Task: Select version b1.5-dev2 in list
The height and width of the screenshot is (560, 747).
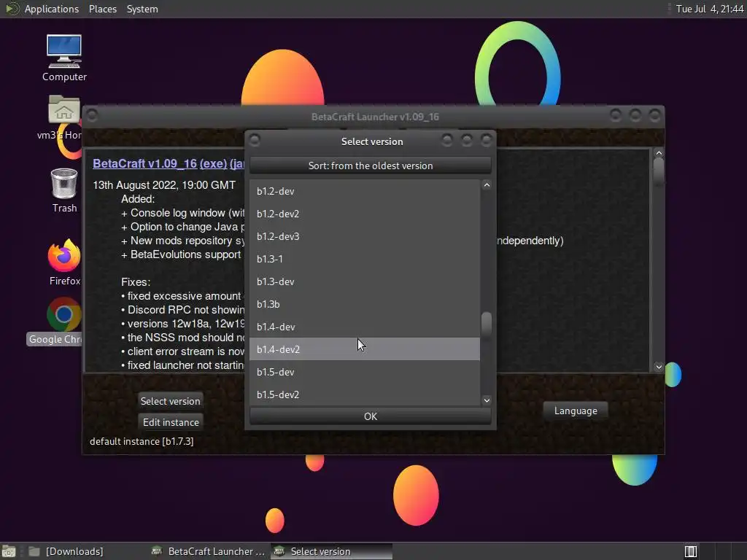Action: (x=365, y=394)
